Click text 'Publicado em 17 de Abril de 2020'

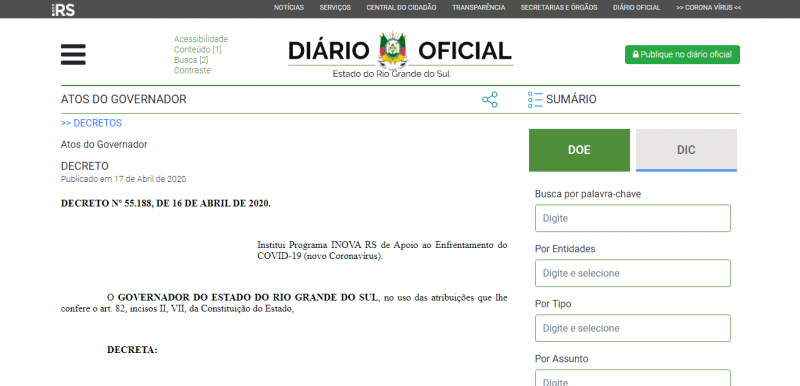click(x=123, y=179)
